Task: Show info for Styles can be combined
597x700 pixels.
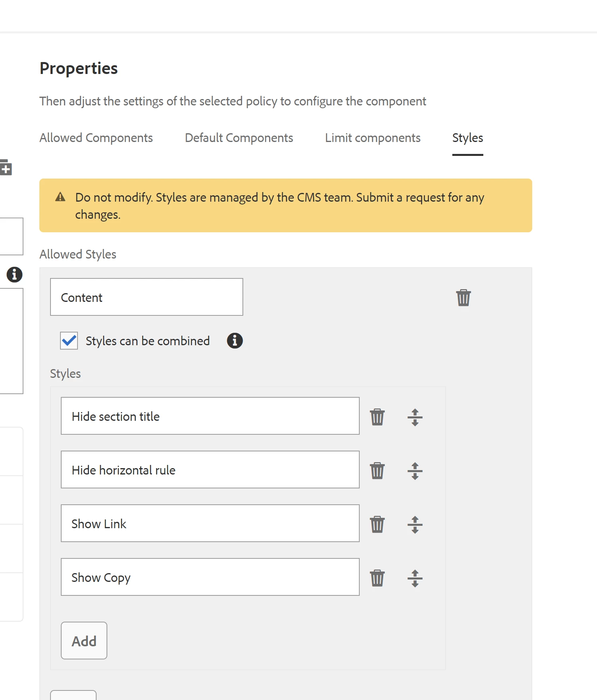Action: [x=235, y=340]
